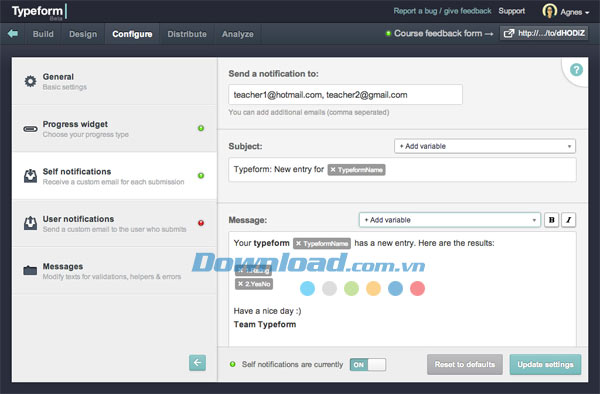
Task: Remove TypeformName variable from the subject
Action: (333, 170)
